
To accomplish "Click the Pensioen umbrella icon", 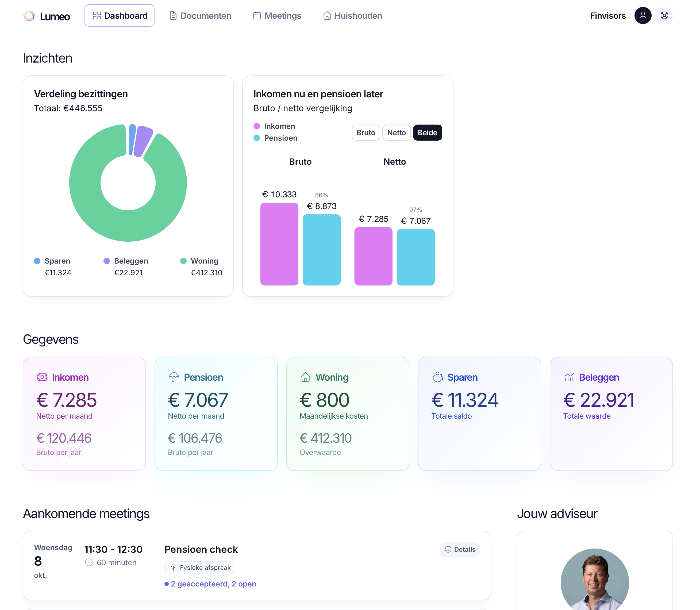I will (174, 377).
